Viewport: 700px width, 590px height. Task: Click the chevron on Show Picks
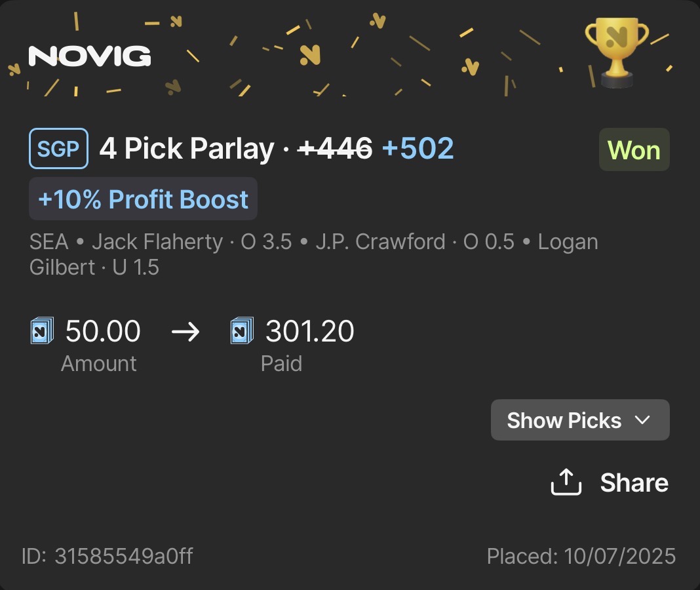coord(643,420)
